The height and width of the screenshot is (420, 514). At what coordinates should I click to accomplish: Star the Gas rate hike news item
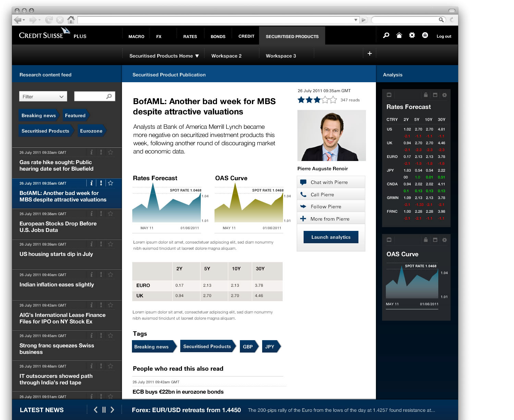[x=110, y=152]
